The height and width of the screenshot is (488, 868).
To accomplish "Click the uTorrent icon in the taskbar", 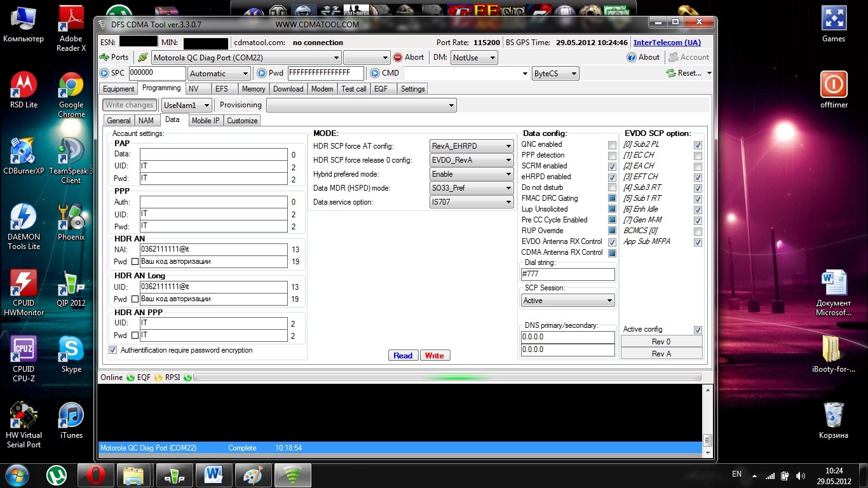I will coord(57,475).
